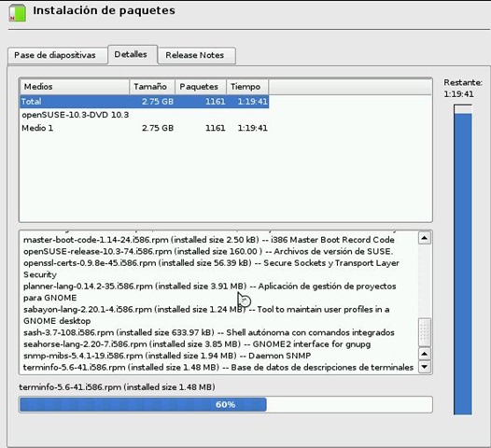Click the Instalación de paquetes heading

(x=104, y=10)
